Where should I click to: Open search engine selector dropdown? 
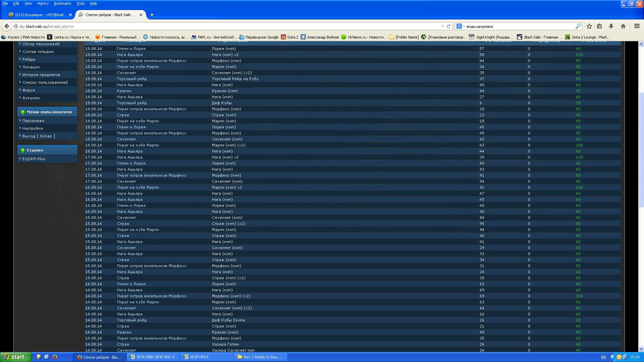[x=461, y=26]
